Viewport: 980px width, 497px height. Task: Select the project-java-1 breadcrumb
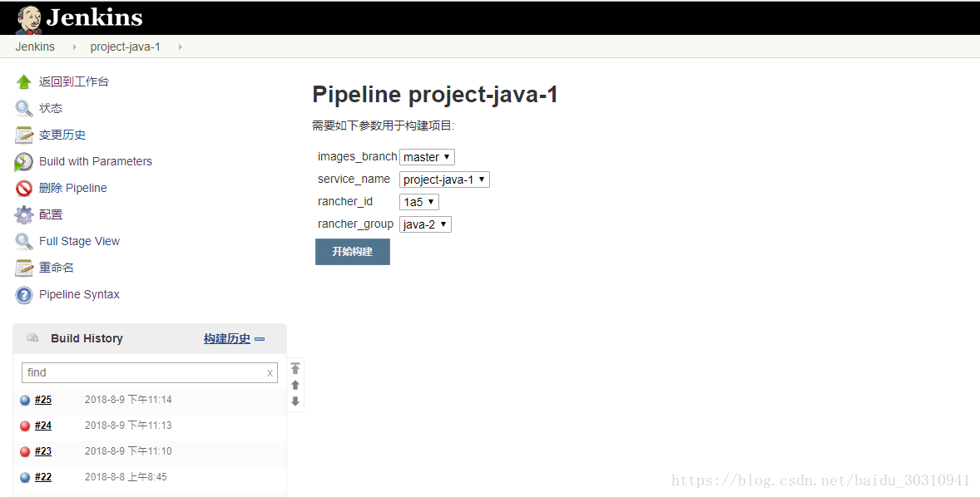125,47
